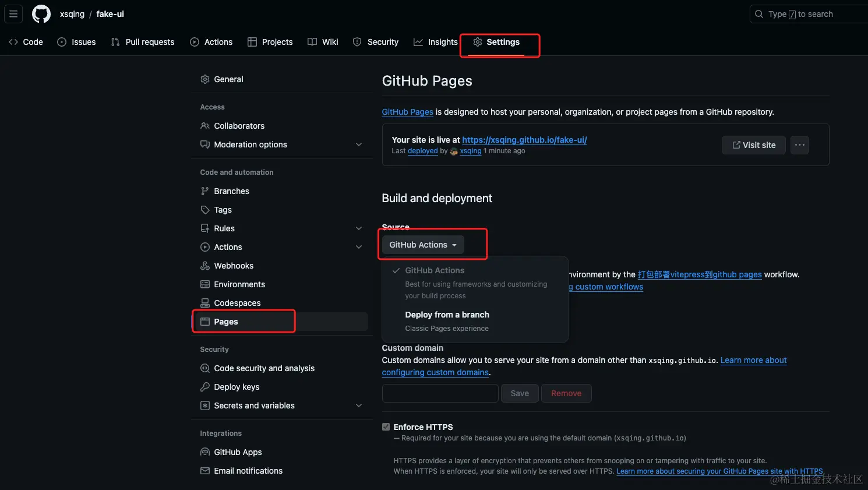Viewport: 868px width, 490px height.
Task: Open the GitHub Actions source dropdown
Action: (423, 245)
